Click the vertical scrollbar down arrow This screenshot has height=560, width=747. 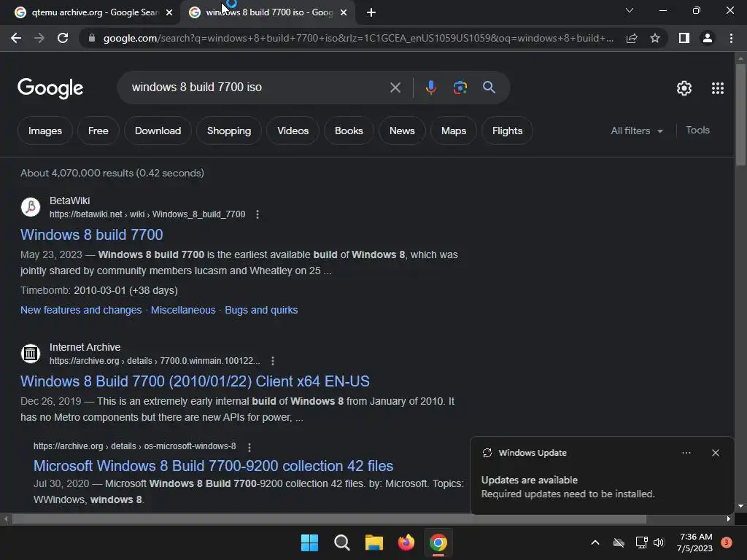[x=740, y=506]
